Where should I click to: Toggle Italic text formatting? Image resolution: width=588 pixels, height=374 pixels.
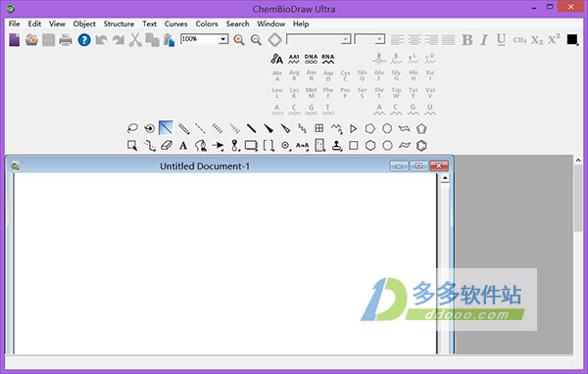[484, 40]
